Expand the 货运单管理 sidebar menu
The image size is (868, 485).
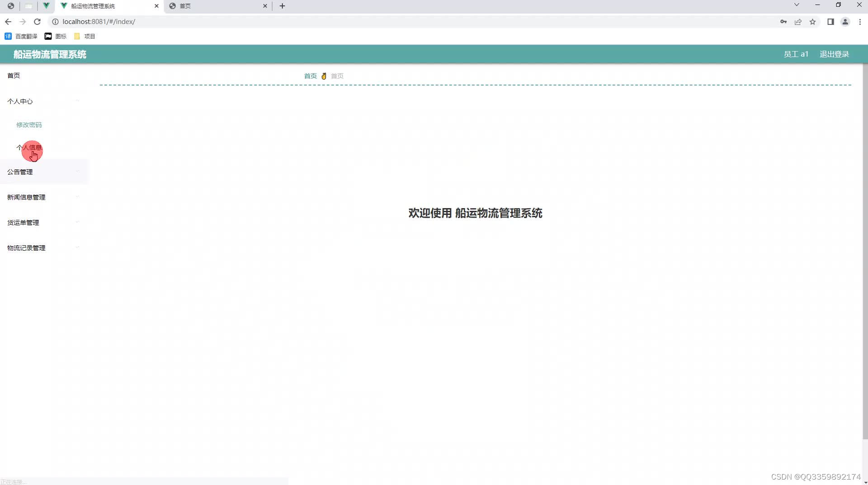(x=44, y=223)
